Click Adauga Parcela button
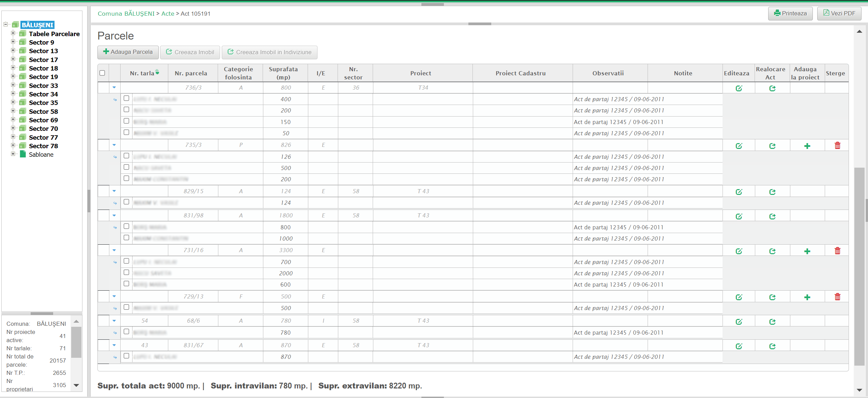Image resolution: width=868 pixels, height=398 pixels. pyautogui.click(x=128, y=52)
